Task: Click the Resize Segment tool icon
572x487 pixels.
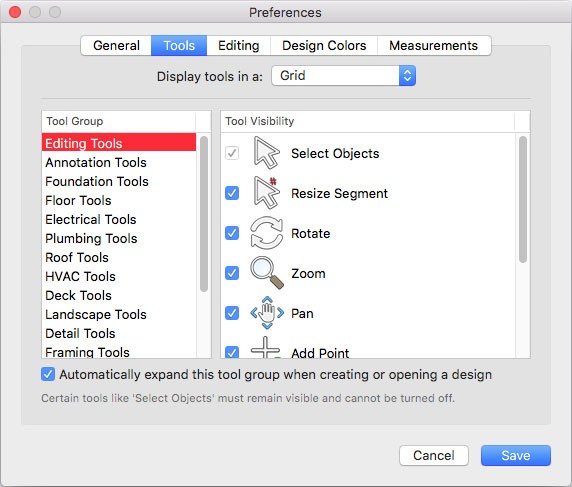Action: tap(267, 193)
